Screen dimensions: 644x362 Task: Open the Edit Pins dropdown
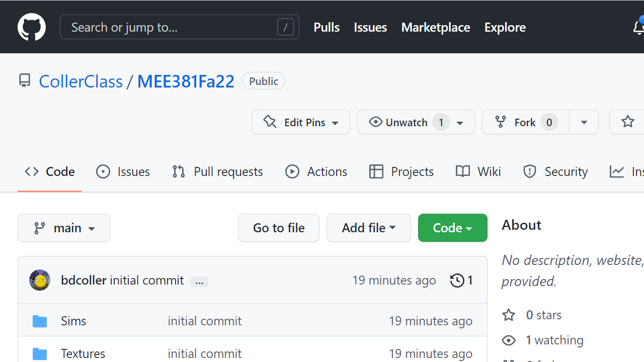301,122
